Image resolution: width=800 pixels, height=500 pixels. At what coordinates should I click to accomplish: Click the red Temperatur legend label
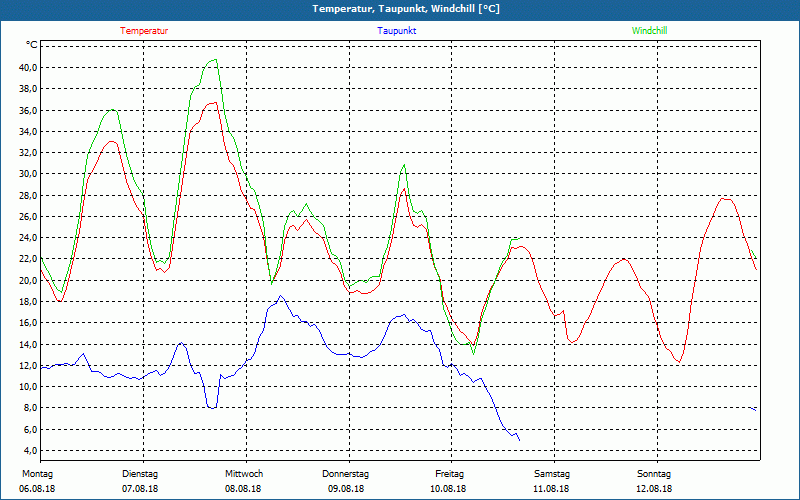(144, 31)
